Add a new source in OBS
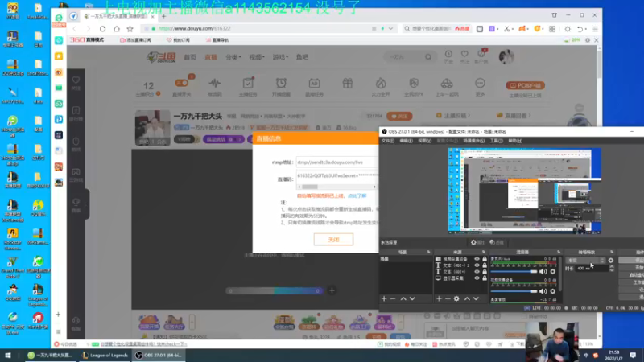 (439, 298)
